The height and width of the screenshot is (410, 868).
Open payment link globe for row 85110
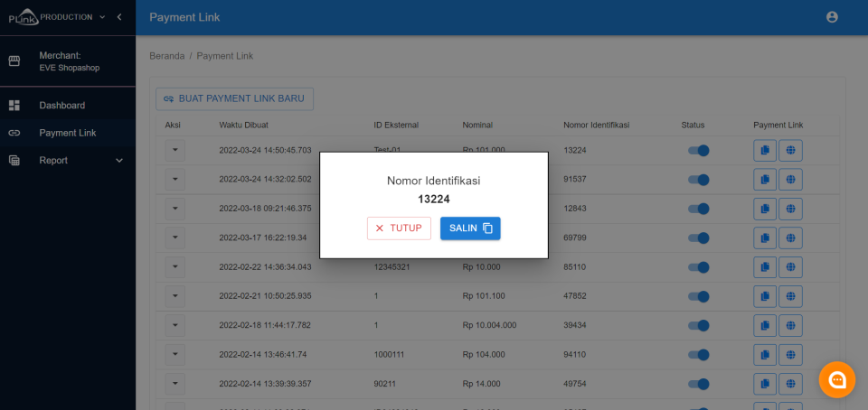coord(790,267)
